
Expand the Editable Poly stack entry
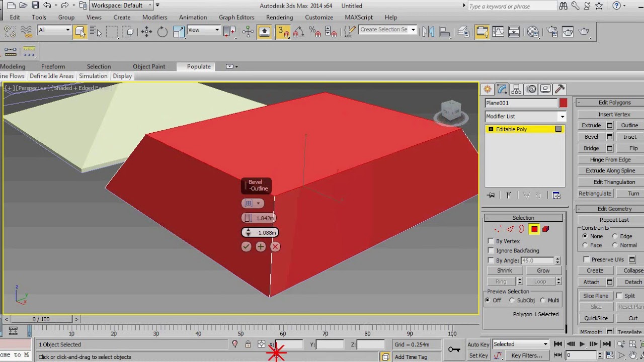coord(491,129)
